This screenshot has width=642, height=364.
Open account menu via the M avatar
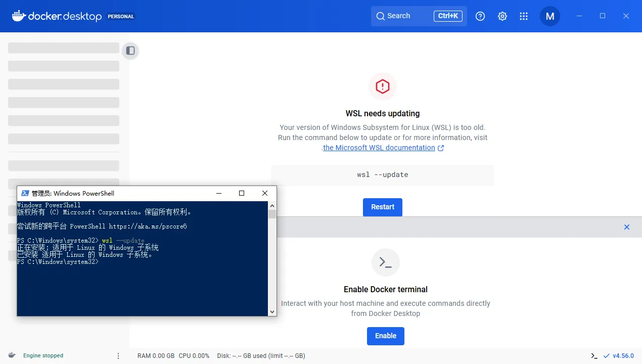coord(550,16)
